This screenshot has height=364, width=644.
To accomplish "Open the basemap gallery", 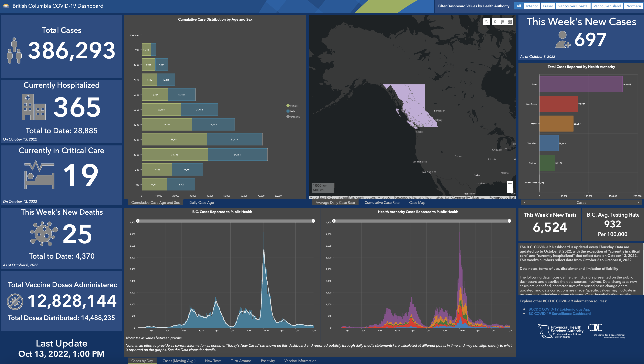I will 510,22.
